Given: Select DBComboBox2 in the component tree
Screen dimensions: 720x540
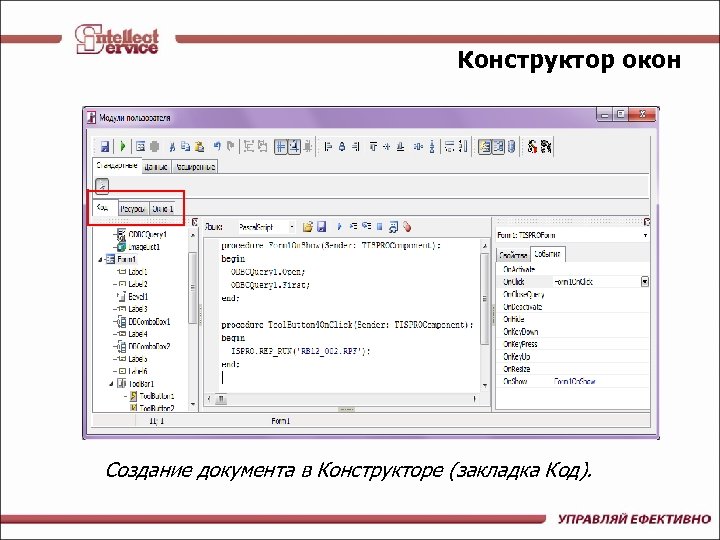Looking at the screenshot, I should coord(149,346).
